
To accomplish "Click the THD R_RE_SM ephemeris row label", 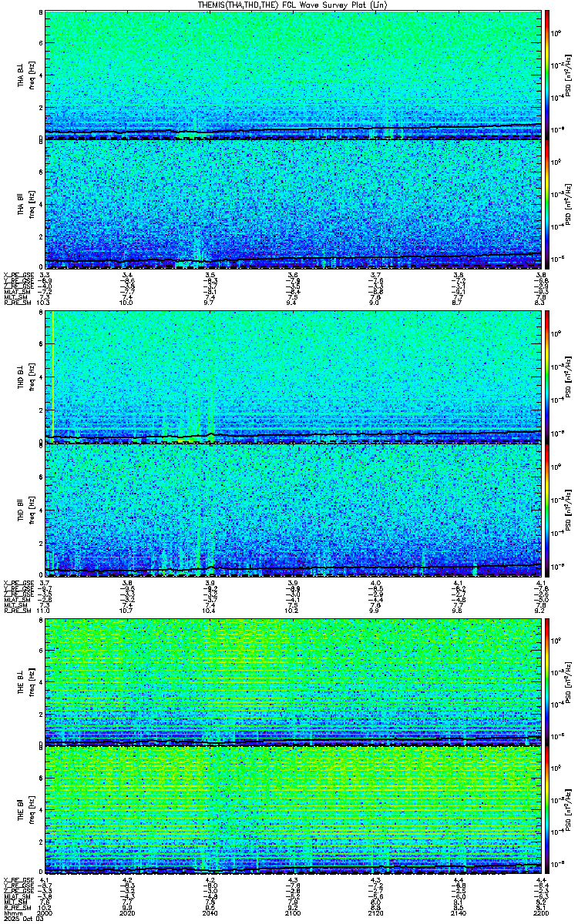I will pos(15,611).
